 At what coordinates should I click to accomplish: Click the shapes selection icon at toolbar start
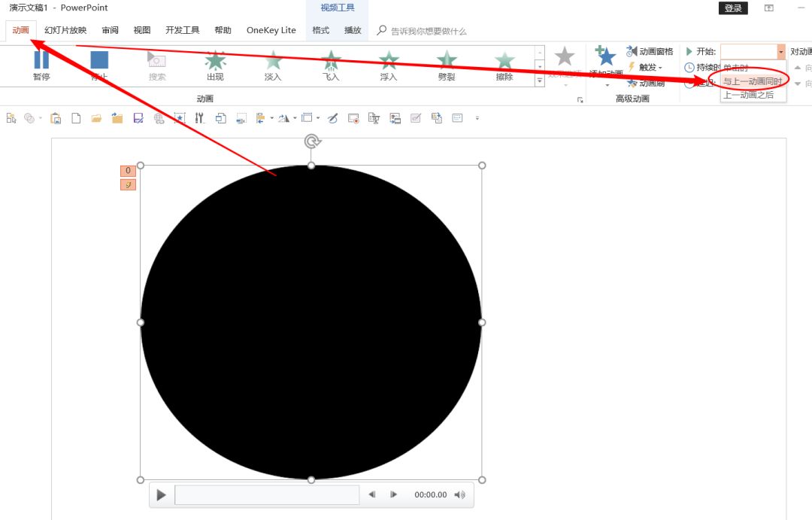click(x=11, y=118)
